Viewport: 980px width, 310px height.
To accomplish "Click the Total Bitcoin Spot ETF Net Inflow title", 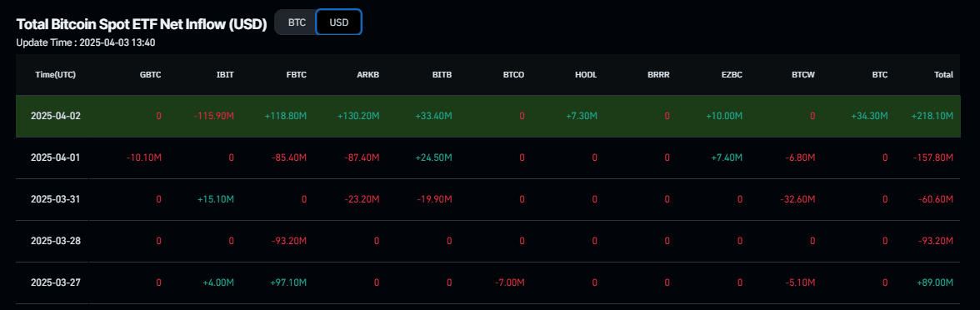I will pyautogui.click(x=142, y=24).
